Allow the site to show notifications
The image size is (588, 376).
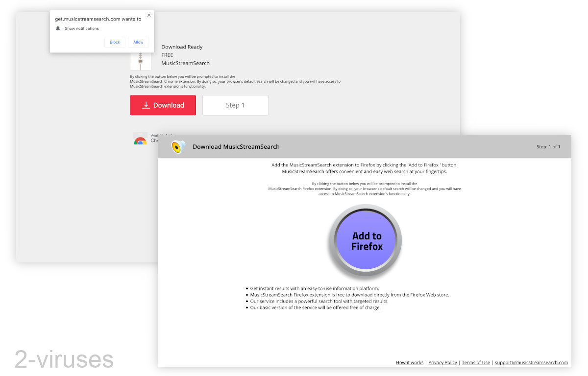pyautogui.click(x=138, y=42)
